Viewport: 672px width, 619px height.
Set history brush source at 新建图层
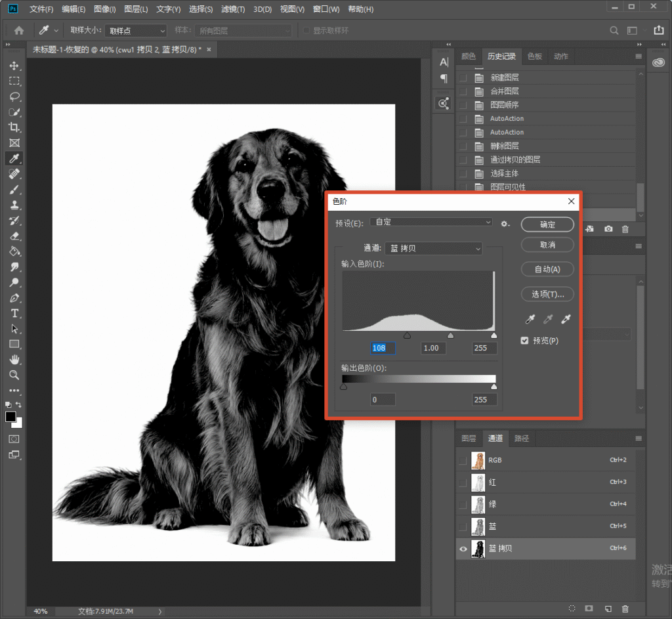point(463,77)
